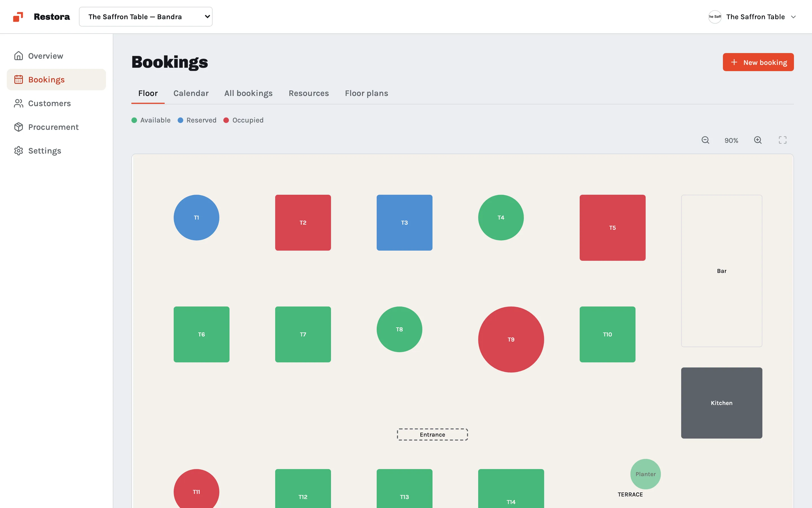The height and width of the screenshot is (508, 812).
Task: Open the Floor plans tab
Action: coord(367,93)
